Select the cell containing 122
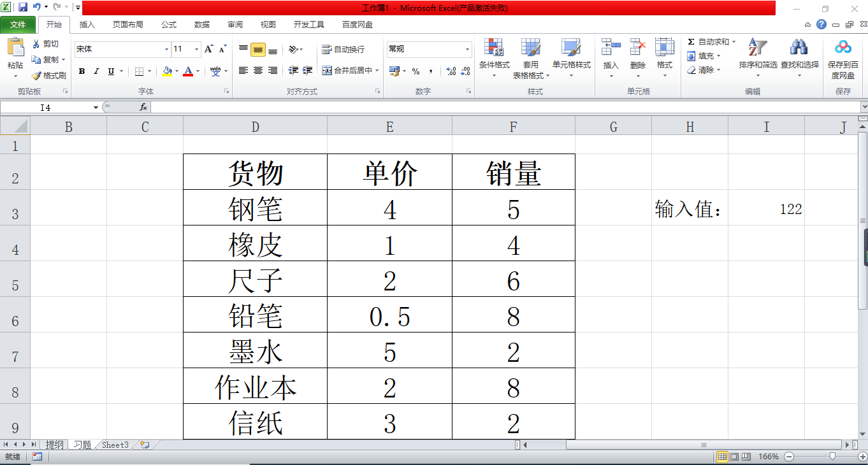Viewport: 868px width, 465px height. coord(766,208)
